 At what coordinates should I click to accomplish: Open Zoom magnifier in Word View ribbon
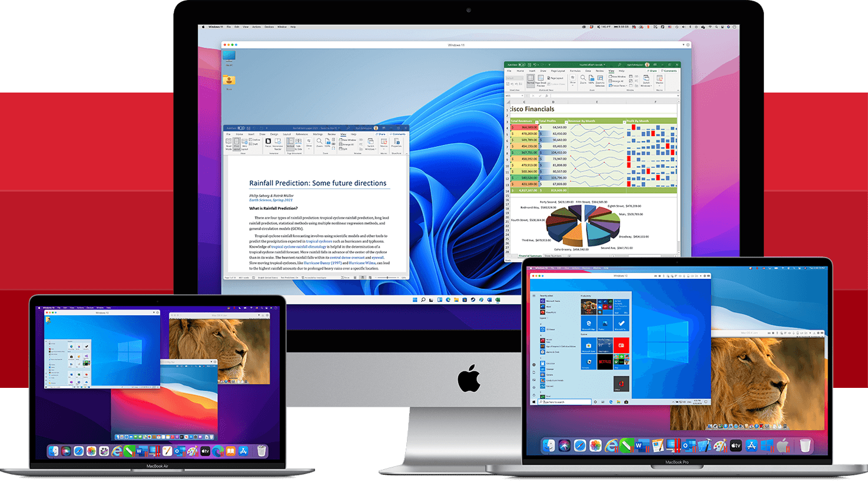pyautogui.click(x=319, y=143)
